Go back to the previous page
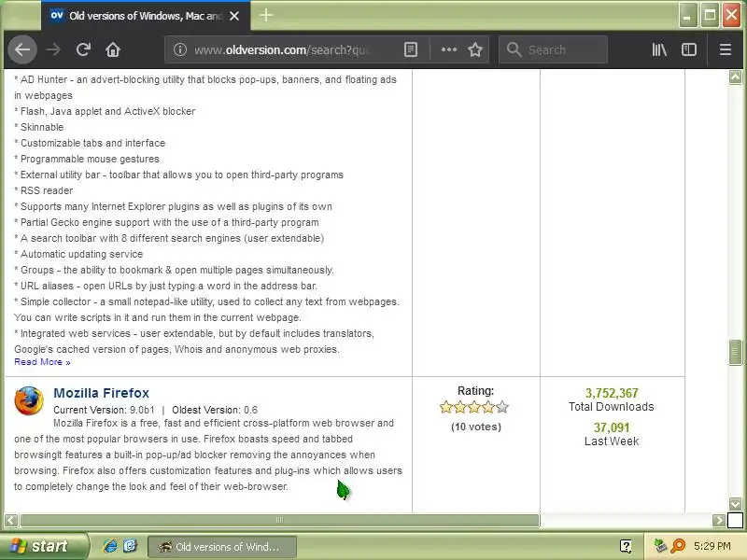Viewport: 747px width, 560px height. tap(21, 49)
